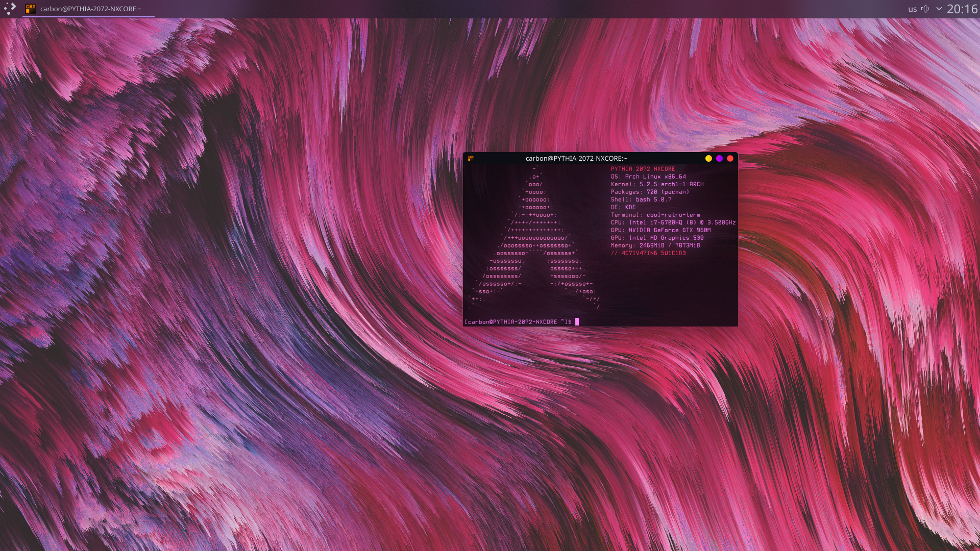The height and width of the screenshot is (551, 980).
Task: Close terminal with red circle button
Action: (730, 159)
